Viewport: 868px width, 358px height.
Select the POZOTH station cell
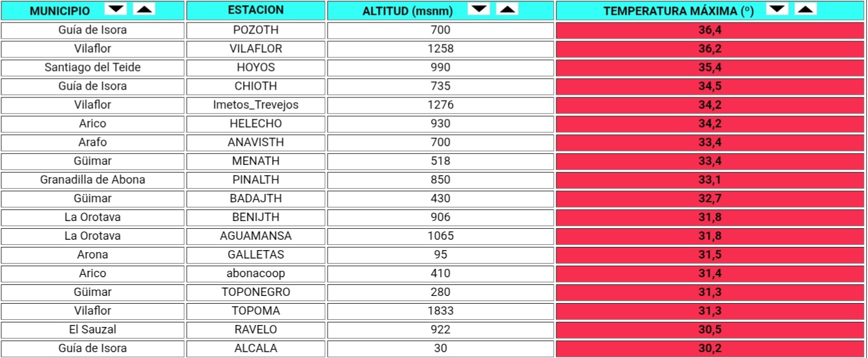coord(256,30)
